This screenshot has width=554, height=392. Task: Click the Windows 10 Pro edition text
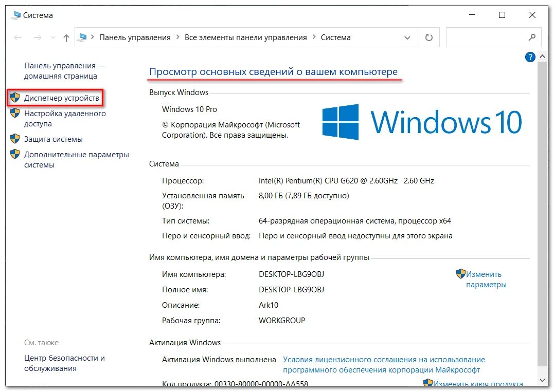189,109
